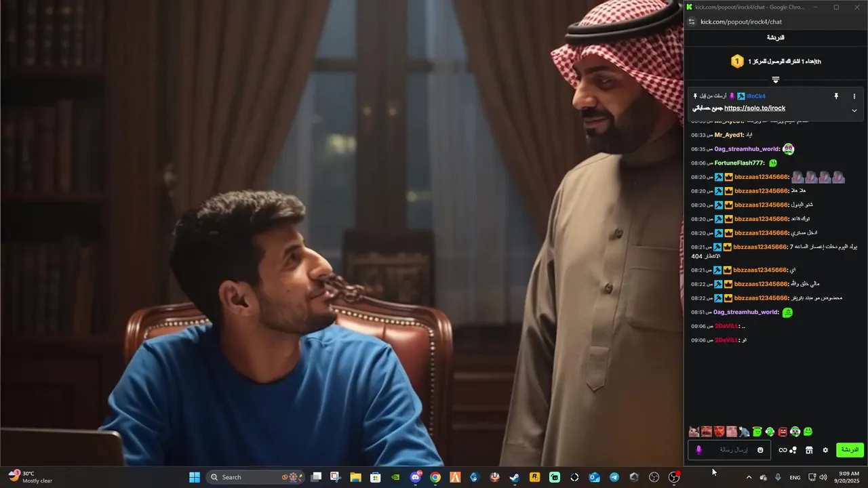
Task: Click the purple microphone icon in message box
Action: click(698, 450)
